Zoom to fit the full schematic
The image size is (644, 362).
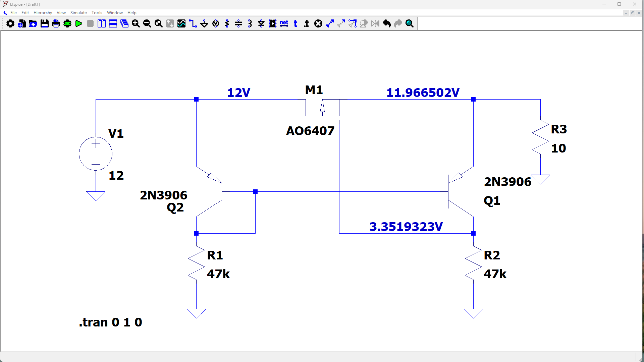(x=159, y=23)
